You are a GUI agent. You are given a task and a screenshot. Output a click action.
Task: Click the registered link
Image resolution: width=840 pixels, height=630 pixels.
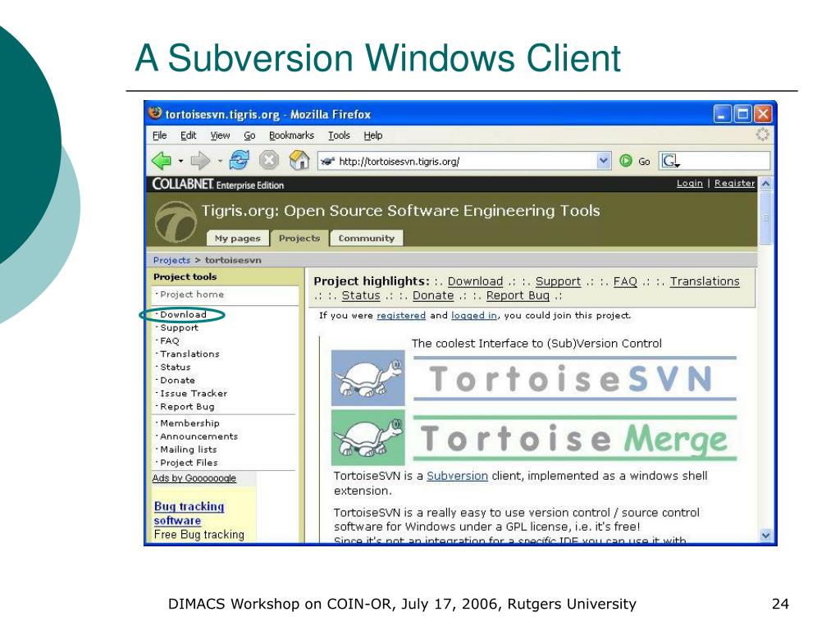click(401, 316)
